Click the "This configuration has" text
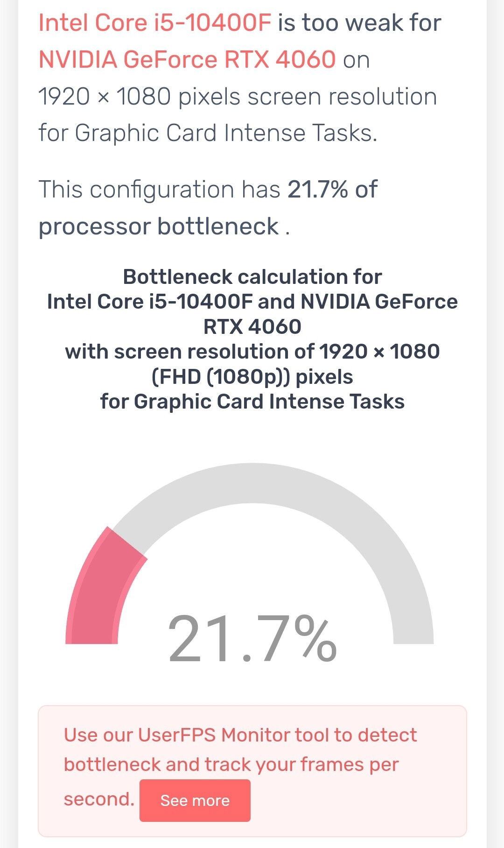The width and height of the screenshot is (504, 848). 159,189
